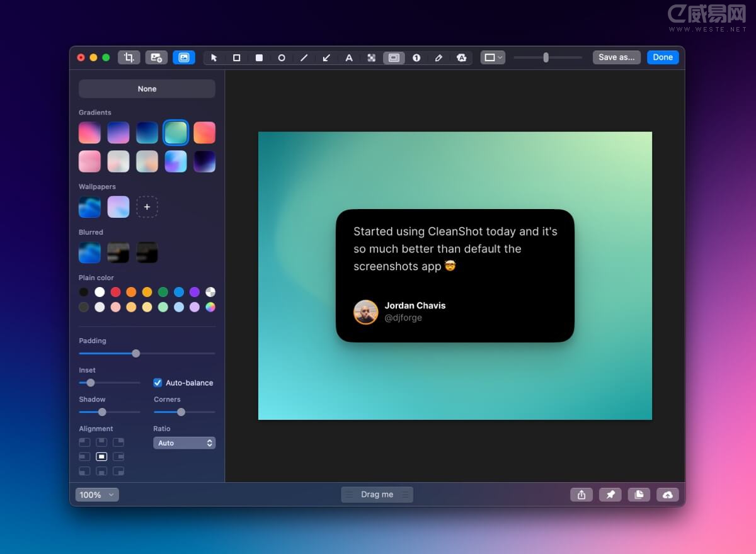Select the Pixelate tool
Image resolution: width=756 pixels, height=554 pixels.
[372, 57]
